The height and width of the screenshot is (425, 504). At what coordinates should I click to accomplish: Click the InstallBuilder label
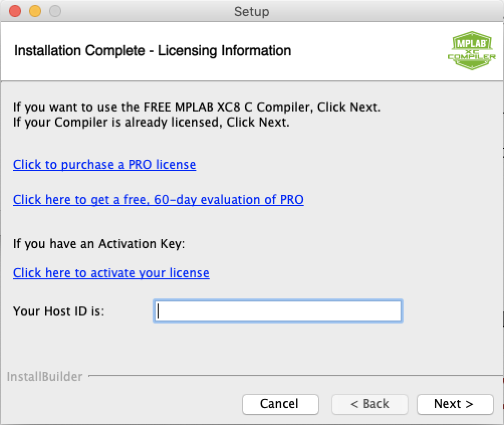pos(45,376)
